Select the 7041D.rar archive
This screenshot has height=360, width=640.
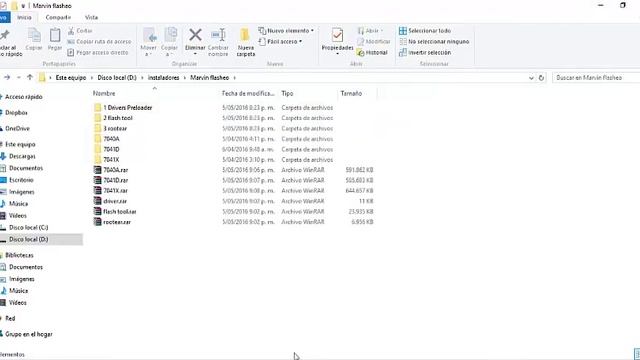(x=116, y=180)
